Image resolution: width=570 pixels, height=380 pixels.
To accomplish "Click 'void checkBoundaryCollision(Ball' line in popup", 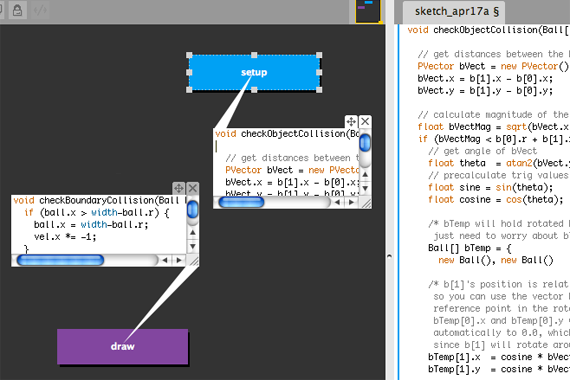I will pos(99,200).
